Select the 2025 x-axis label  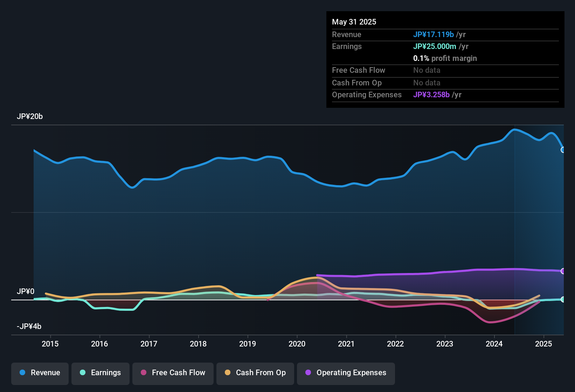543,344
